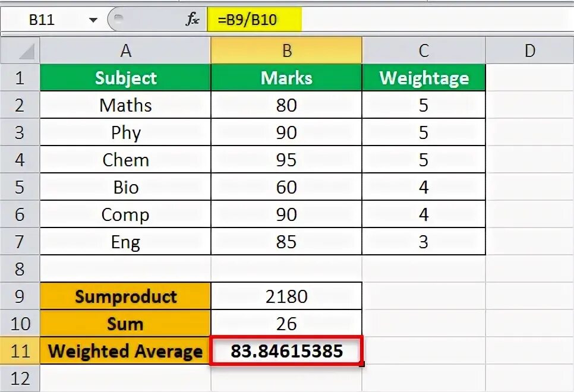The image size is (574, 392).
Task: Select row 7 header
Action: coord(20,242)
